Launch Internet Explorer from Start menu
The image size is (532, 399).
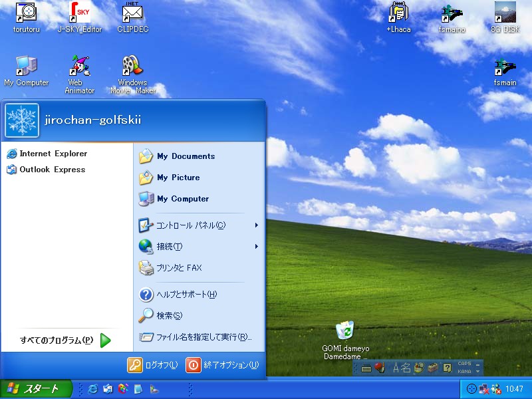pos(47,154)
